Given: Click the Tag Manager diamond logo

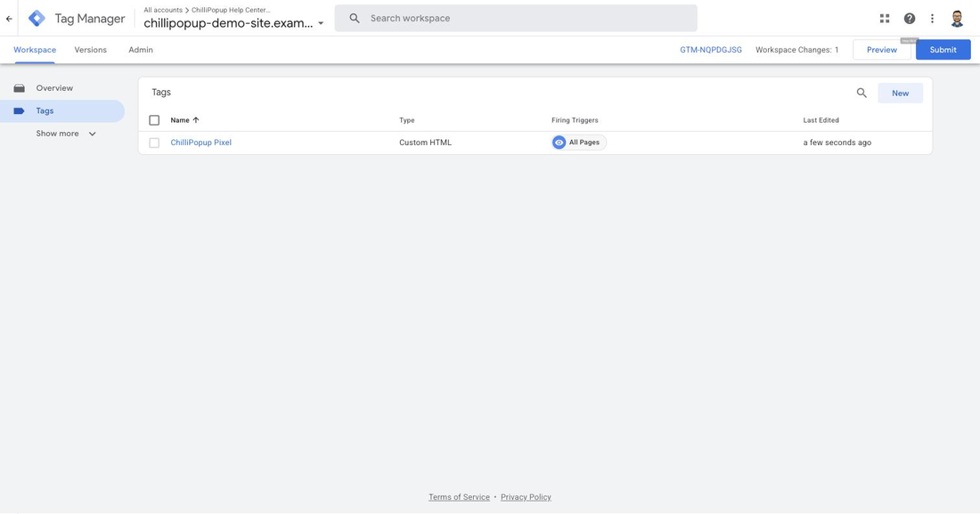Looking at the screenshot, I should pos(37,18).
